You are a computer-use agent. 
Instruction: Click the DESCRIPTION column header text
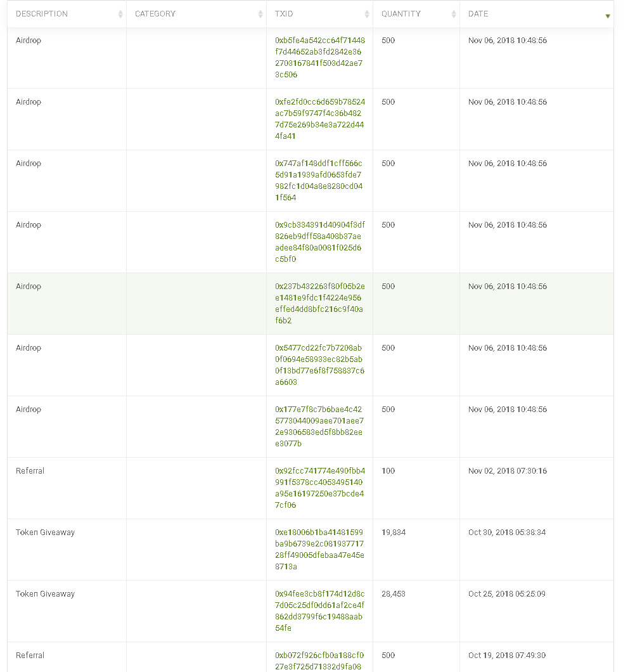point(42,14)
